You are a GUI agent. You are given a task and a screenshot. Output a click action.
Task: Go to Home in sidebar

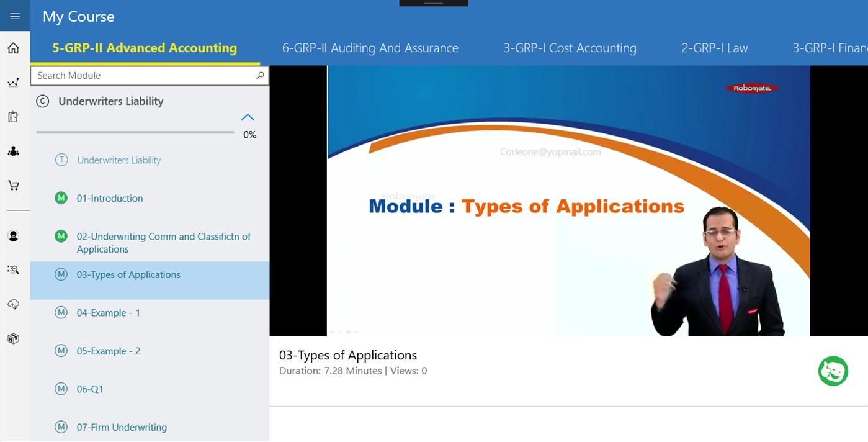[14, 48]
